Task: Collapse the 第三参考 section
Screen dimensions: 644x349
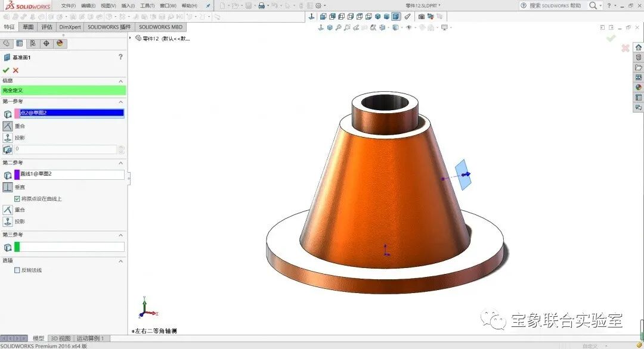Action: [120, 235]
